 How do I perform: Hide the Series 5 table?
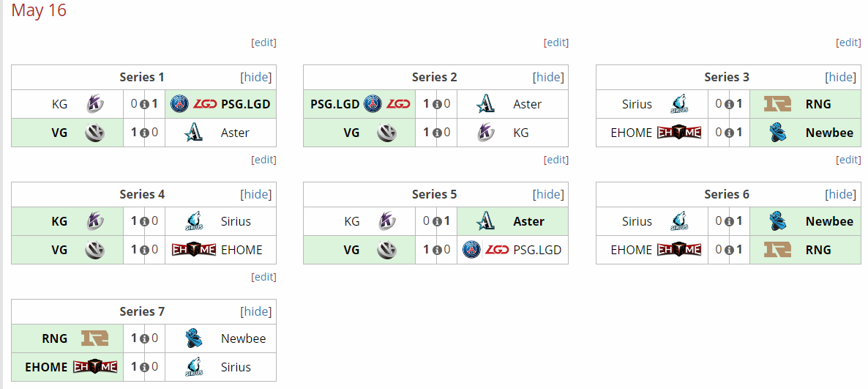[548, 194]
